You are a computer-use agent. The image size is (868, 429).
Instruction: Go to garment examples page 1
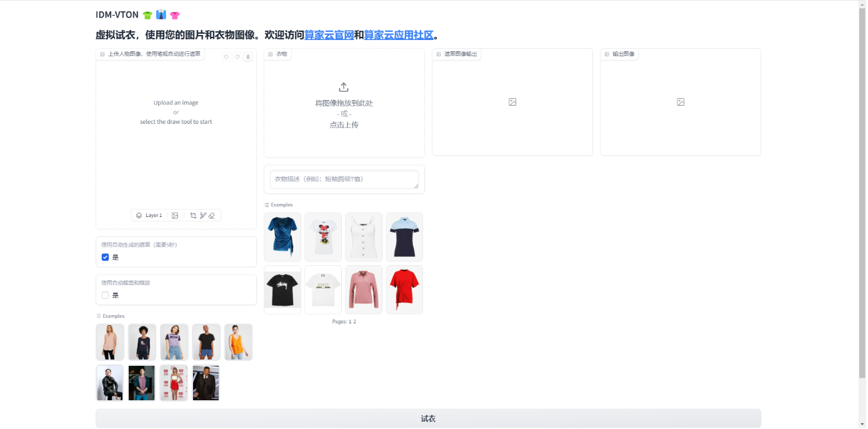[350, 321]
